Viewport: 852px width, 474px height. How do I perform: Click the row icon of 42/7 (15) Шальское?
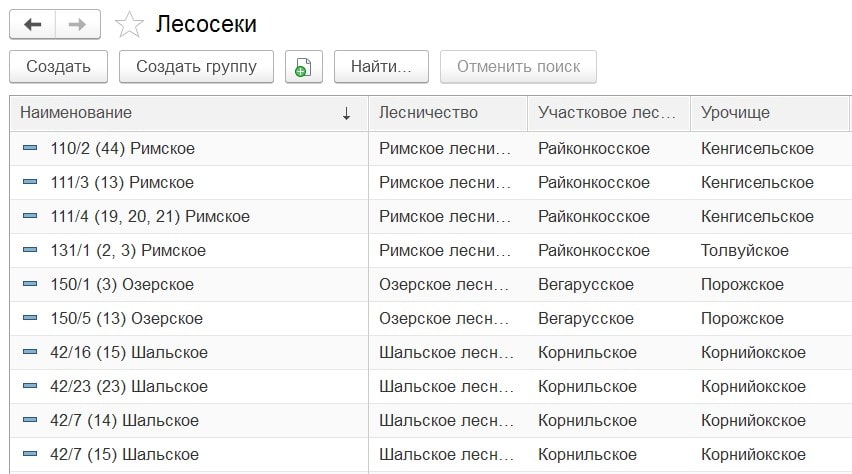[x=30, y=454]
